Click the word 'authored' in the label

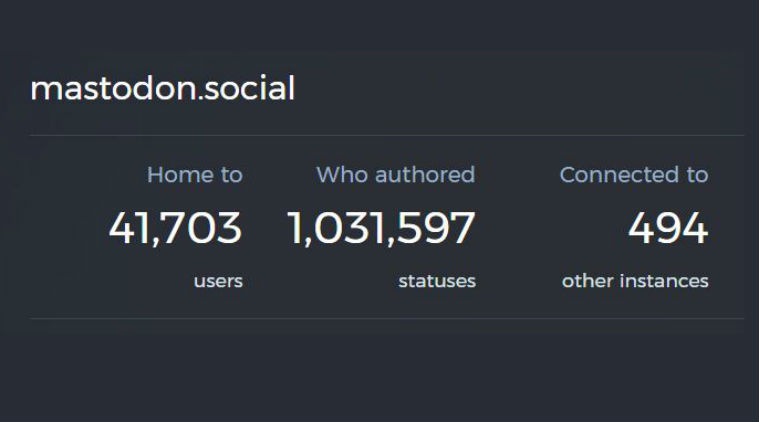pyautogui.click(x=425, y=175)
